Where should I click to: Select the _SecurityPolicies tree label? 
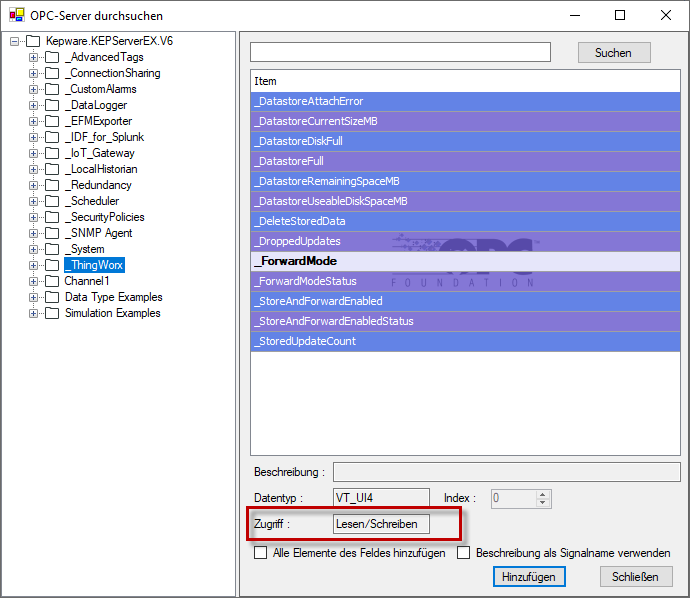tap(105, 217)
